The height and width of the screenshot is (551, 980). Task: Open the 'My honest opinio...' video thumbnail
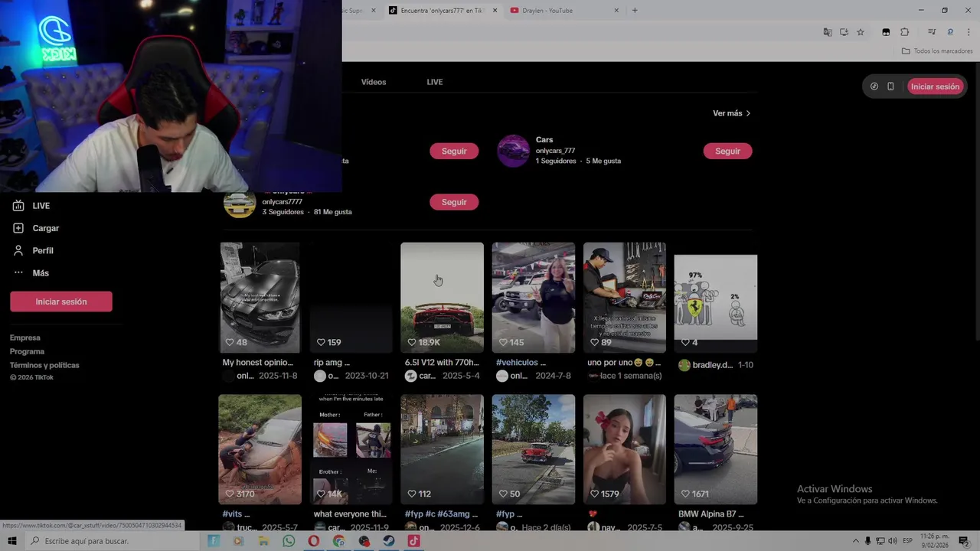coord(260,298)
